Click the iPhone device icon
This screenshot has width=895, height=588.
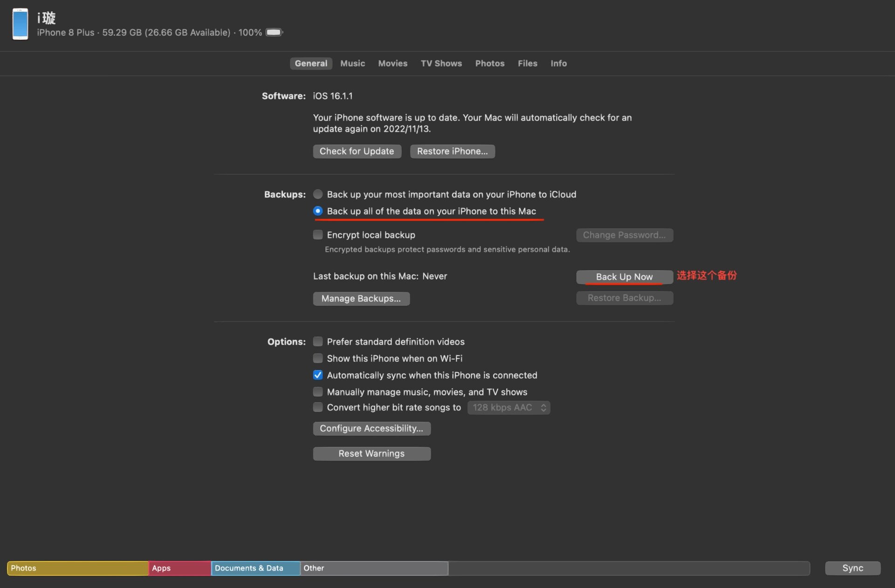(x=20, y=24)
